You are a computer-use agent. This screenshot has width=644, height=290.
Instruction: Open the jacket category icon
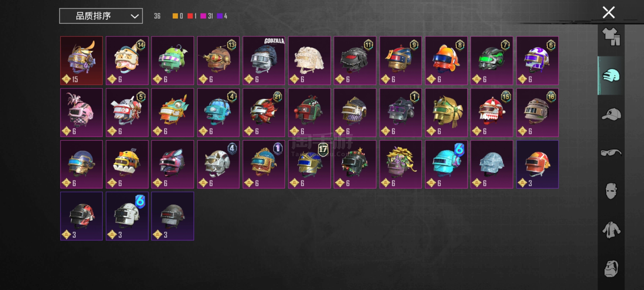coord(611,230)
